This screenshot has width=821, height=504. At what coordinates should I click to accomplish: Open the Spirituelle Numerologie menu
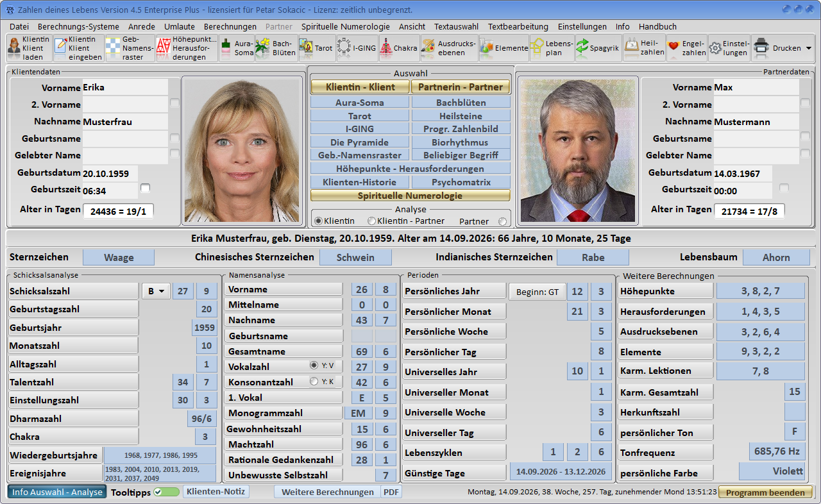tap(345, 26)
